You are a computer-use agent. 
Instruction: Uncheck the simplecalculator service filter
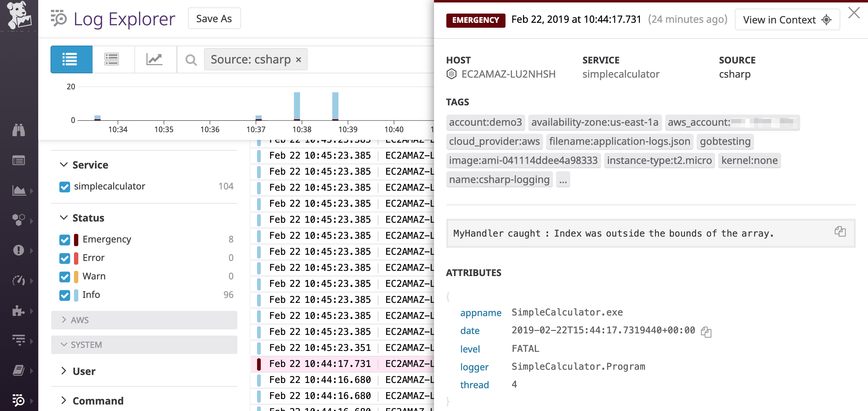tap(65, 187)
